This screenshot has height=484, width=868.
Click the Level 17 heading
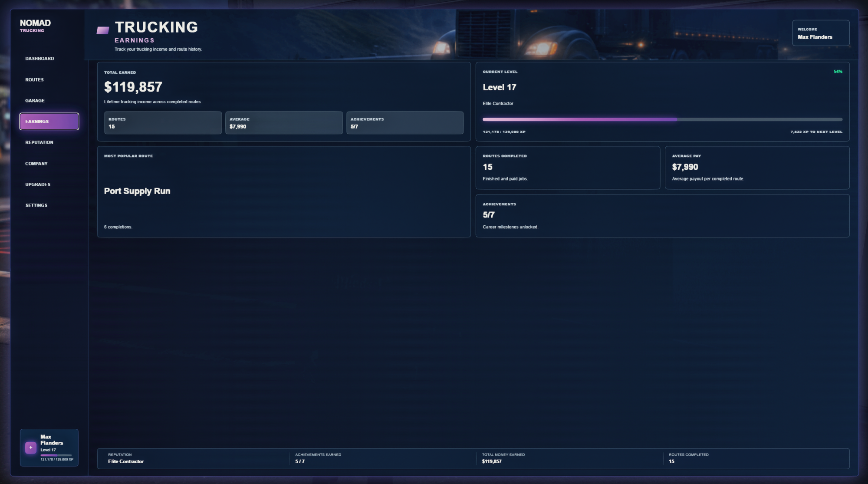(x=500, y=87)
